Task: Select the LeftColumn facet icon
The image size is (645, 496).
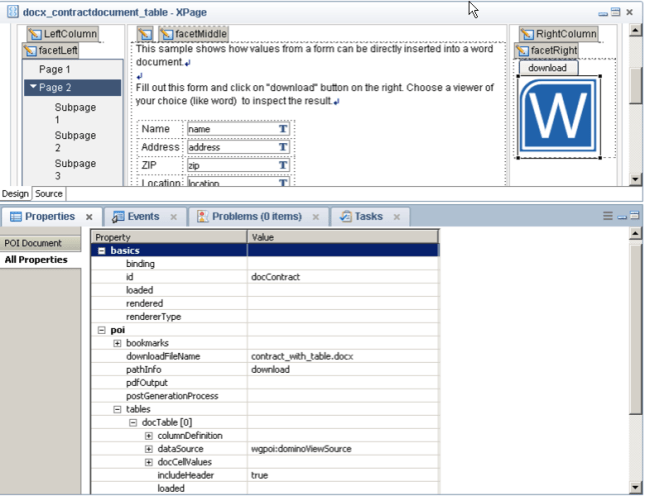Action: pyautogui.click(x=35, y=34)
